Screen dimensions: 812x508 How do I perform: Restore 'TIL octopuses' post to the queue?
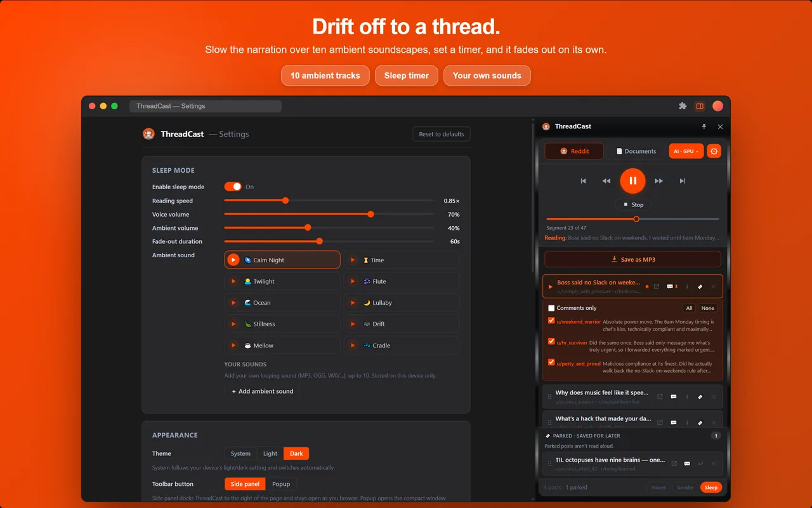700,464
